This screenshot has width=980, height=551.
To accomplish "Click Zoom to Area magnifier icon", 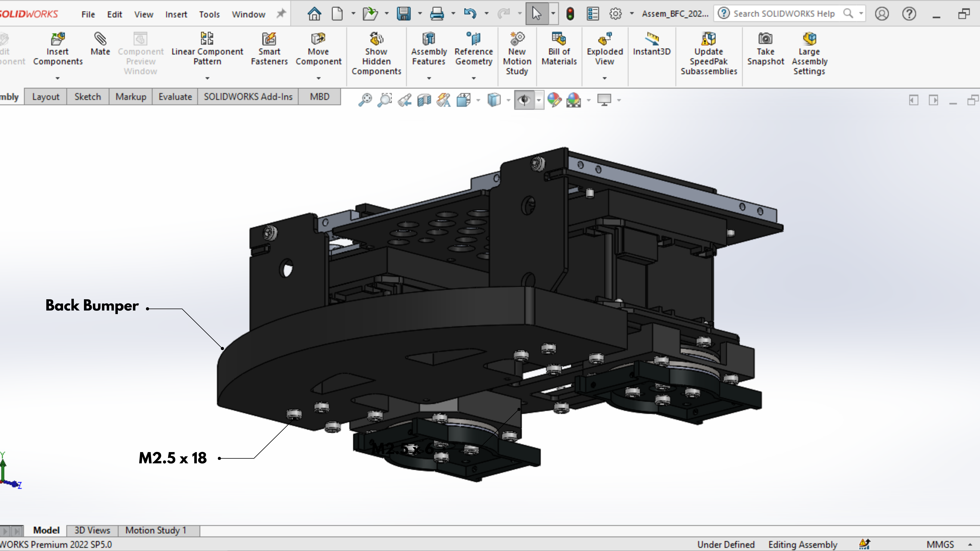I will pyautogui.click(x=385, y=100).
